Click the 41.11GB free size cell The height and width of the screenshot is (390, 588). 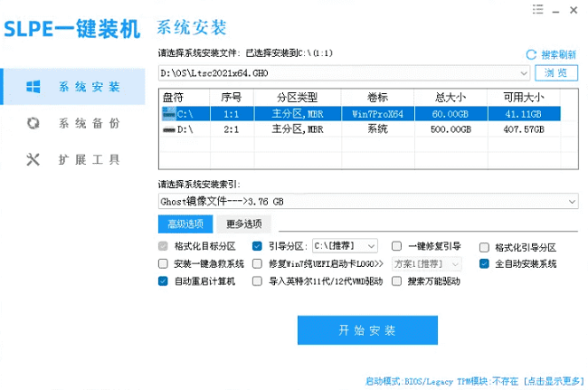(x=524, y=114)
